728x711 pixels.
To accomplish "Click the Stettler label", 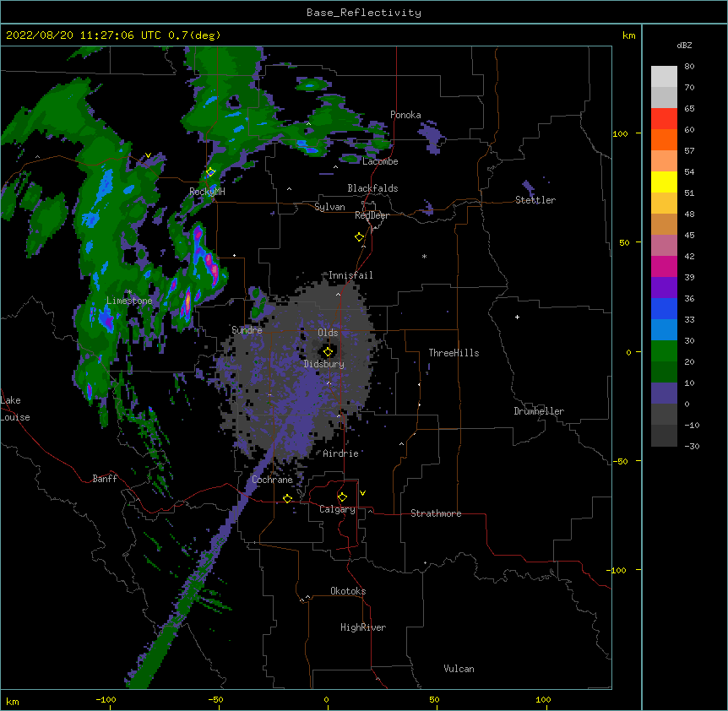I will coord(535,200).
